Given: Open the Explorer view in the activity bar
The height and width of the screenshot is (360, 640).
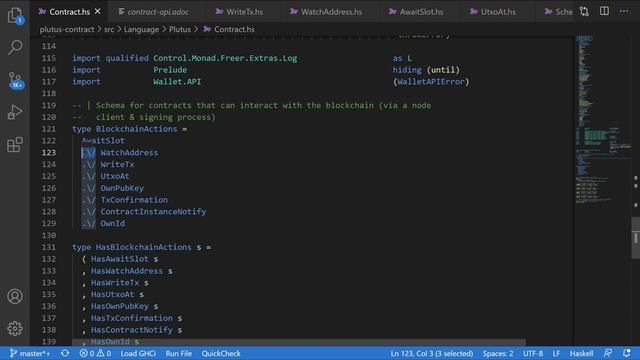Looking at the screenshot, I should [x=15, y=15].
